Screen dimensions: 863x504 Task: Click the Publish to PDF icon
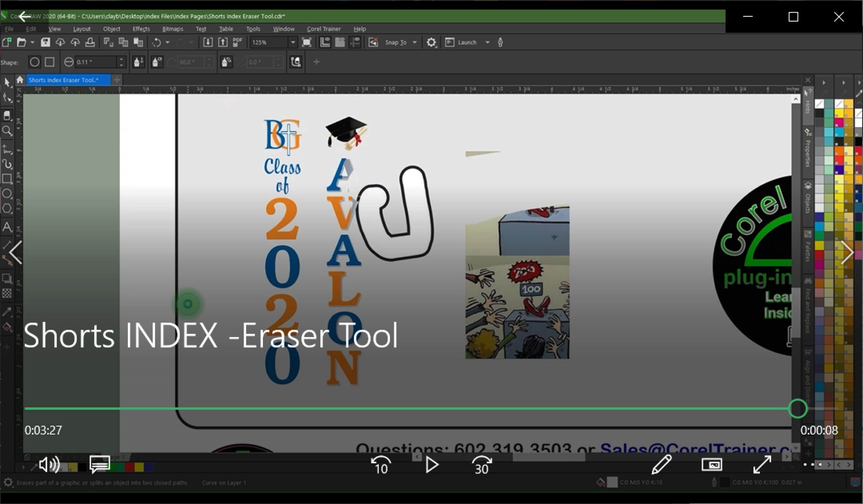(x=237, y=43)
